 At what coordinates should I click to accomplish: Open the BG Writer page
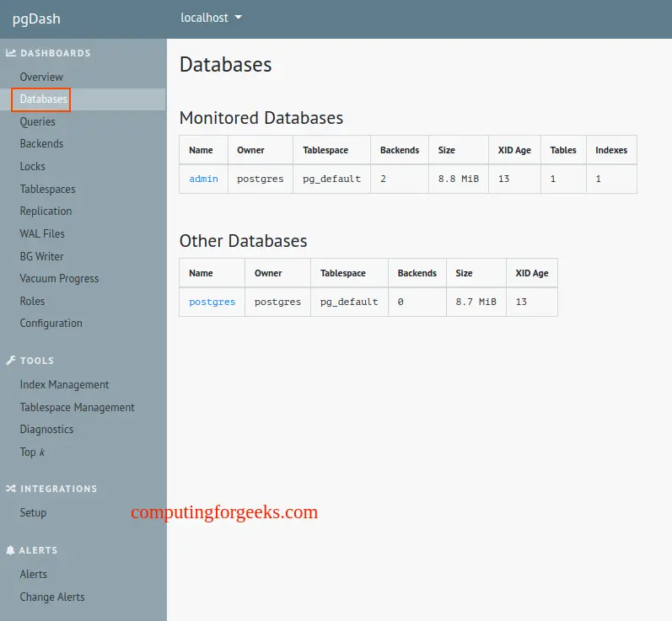click(x=41, y=256)
